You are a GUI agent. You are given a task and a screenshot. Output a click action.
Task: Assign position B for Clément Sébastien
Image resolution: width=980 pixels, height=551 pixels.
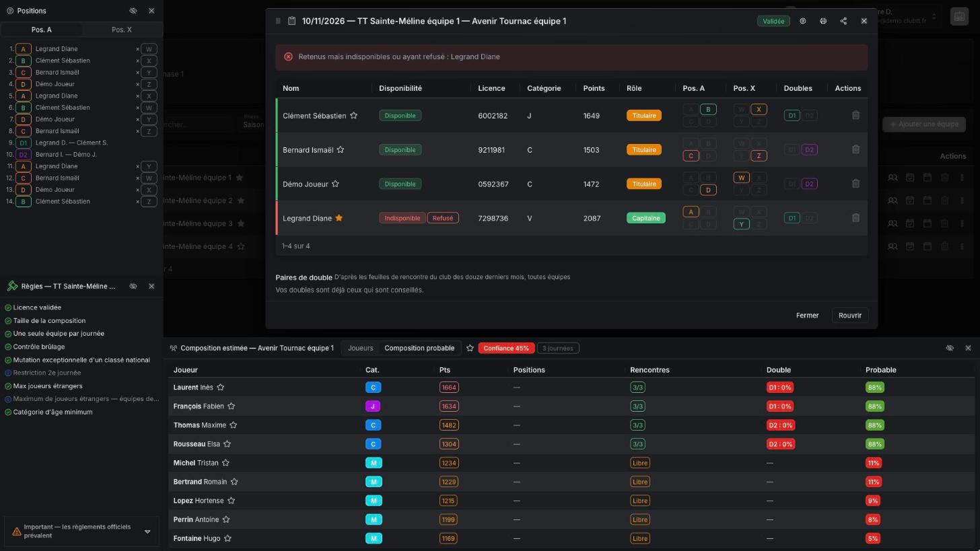708,109
